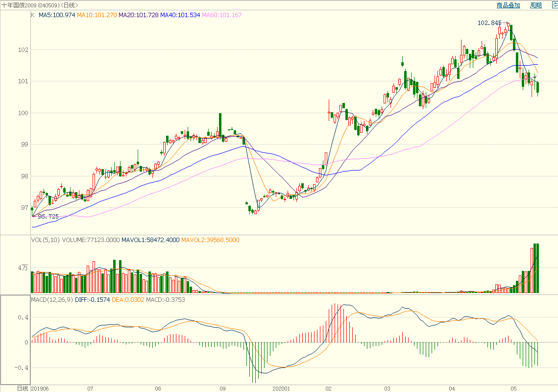
Task: Select the MA5 indicator label
Action: [x=57, y=15]
